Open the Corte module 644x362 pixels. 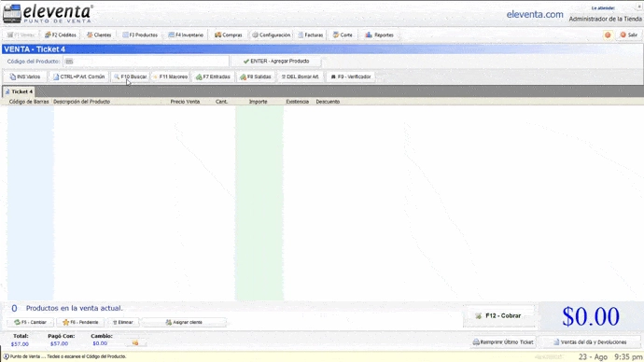tap(343, 35)
